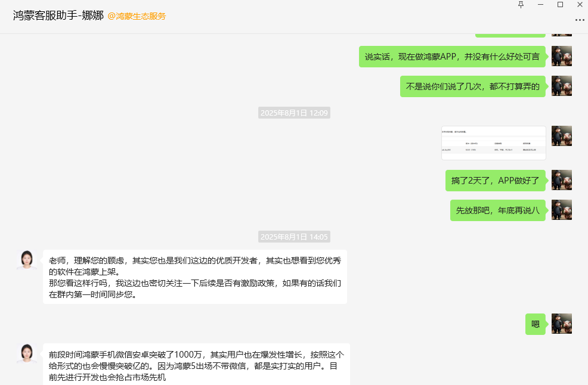588x385 pixels.
Task: Maximize the chat window
Action: click(x=560, y=5)
